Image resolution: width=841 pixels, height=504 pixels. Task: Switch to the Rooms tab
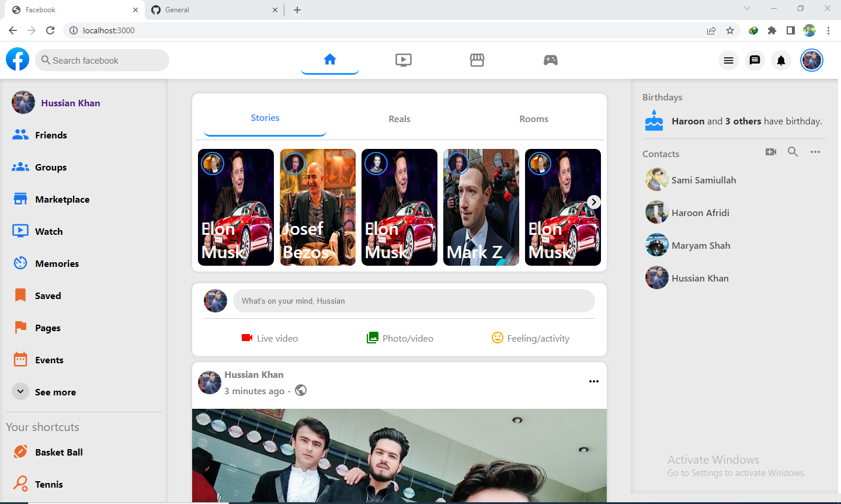click(x=534, y=119)
